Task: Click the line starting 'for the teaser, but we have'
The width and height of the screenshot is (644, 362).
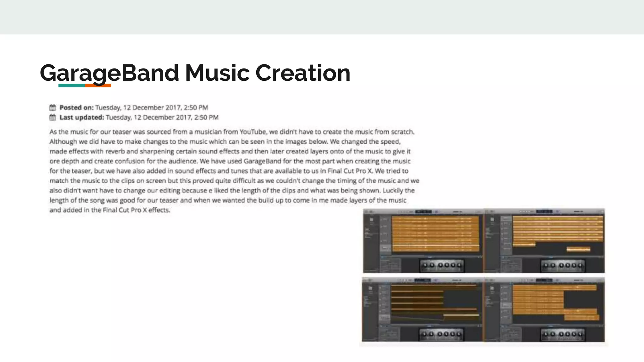Action: [x=229, y=171]
